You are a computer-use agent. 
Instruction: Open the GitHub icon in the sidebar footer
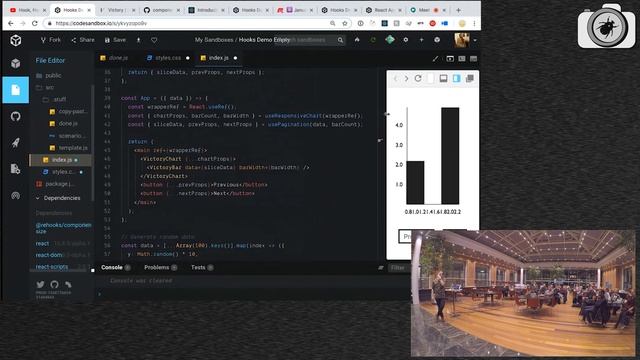pyautogui.click(x=54, y=284)
